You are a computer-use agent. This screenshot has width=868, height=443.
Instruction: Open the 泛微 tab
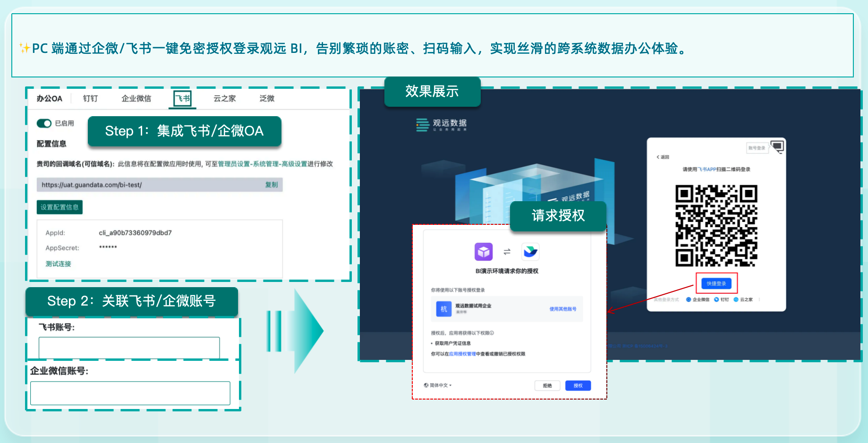click(x=267, y=98)
